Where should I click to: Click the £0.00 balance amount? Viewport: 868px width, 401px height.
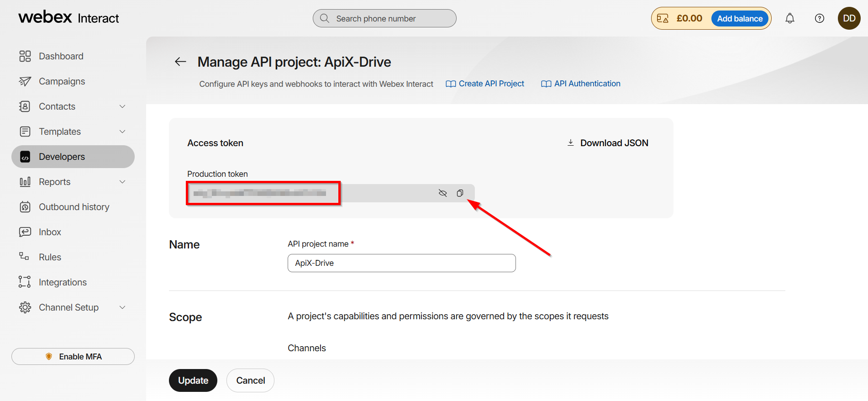tap(689, 18)
